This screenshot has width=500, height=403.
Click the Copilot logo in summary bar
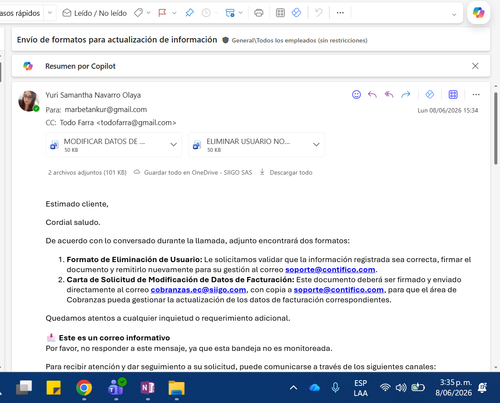point(28,66)
